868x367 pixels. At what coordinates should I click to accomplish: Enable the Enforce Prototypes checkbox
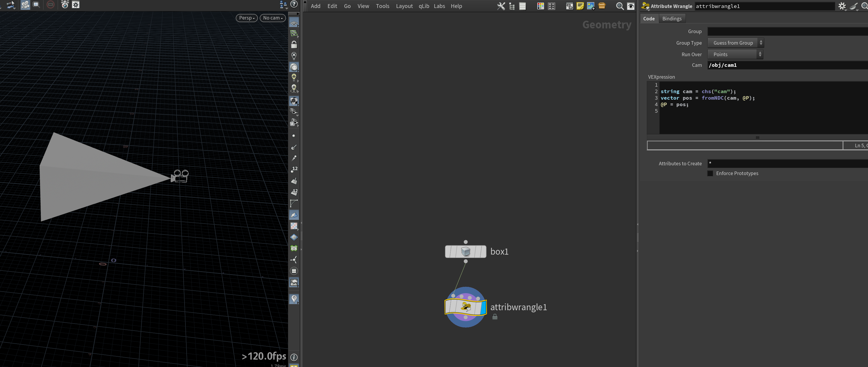click(x=710, y=173)
